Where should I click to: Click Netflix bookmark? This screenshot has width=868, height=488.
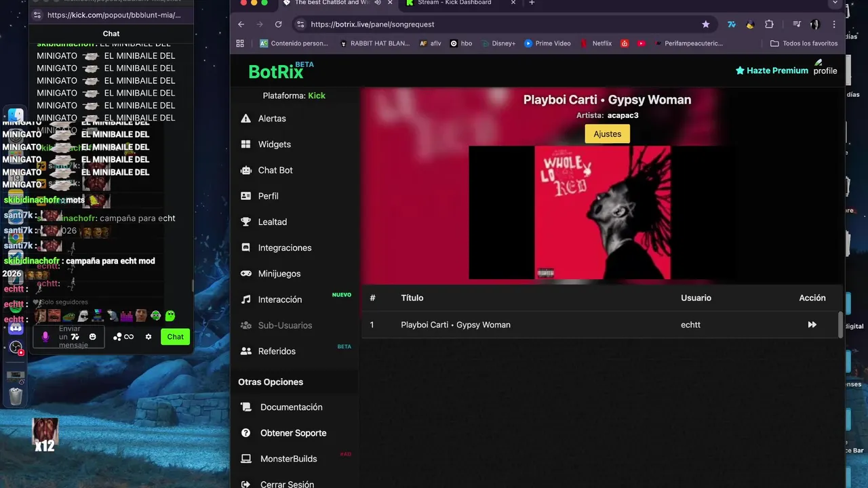[x=596, y=43]
